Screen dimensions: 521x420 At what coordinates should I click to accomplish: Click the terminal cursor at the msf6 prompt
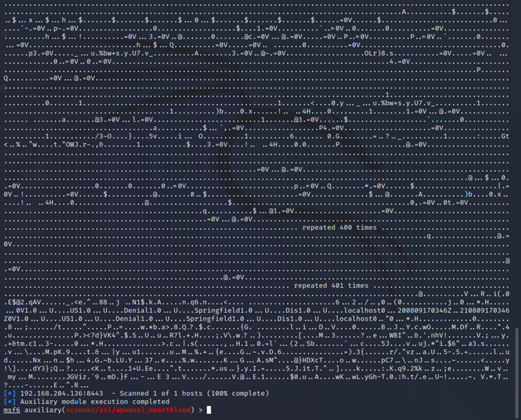pyautogui.click(x=209, y=410)
